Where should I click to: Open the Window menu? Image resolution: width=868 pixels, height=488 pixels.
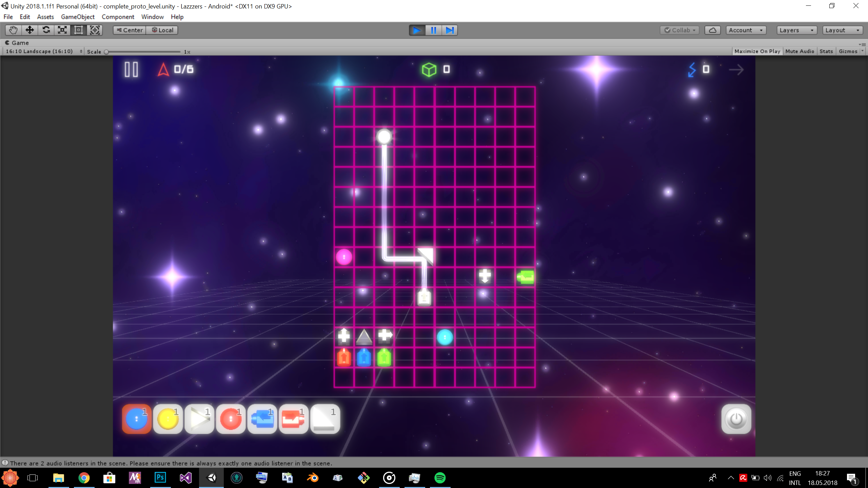click(x=152, y=17)
